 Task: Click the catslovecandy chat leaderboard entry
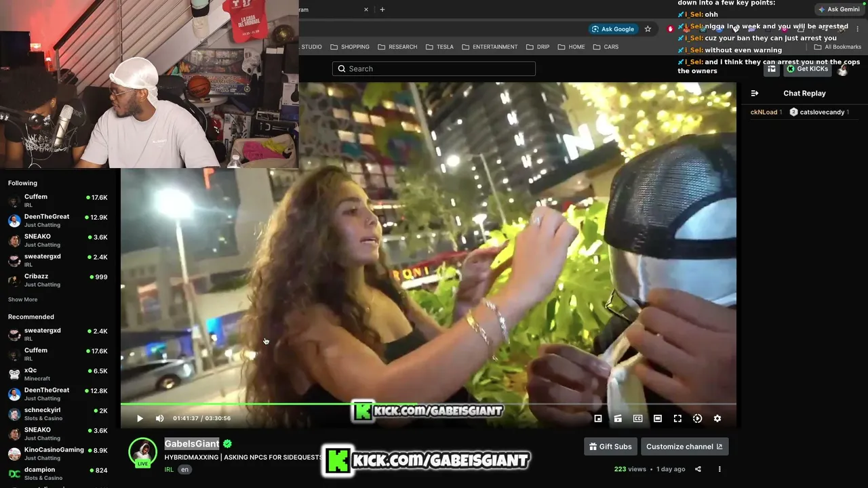pos(819,113)
